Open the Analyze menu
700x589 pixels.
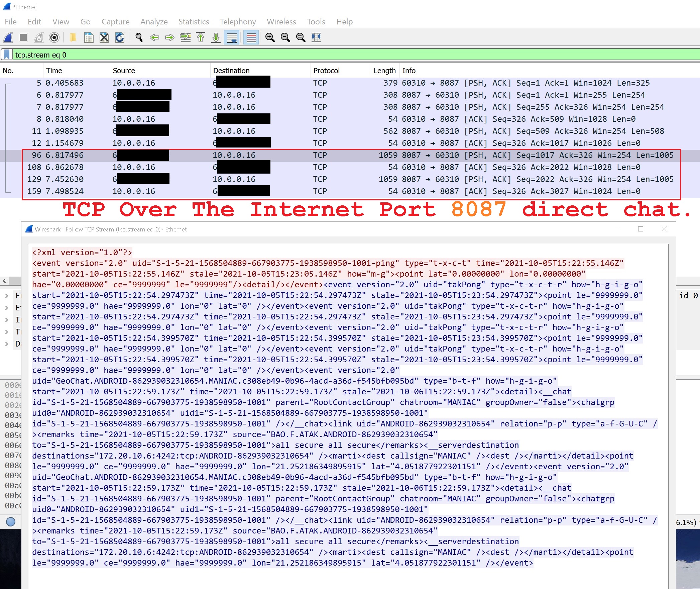[x=154, y=22]
